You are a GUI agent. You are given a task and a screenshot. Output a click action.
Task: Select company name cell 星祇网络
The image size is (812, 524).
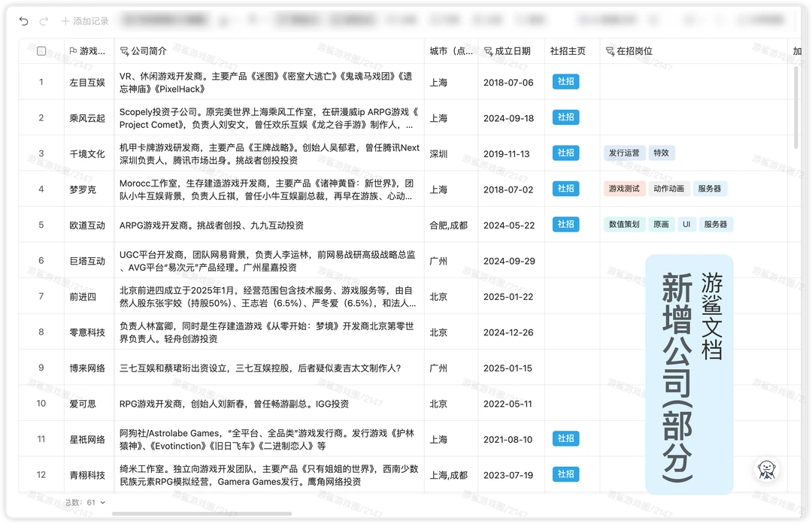[89, 440]
